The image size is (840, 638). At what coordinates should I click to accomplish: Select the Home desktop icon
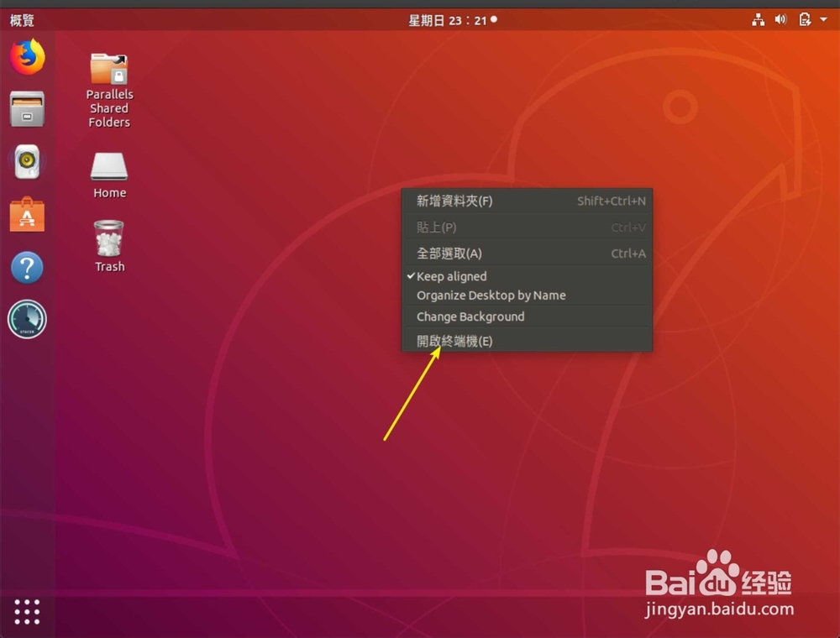click(x=109, y=175)
